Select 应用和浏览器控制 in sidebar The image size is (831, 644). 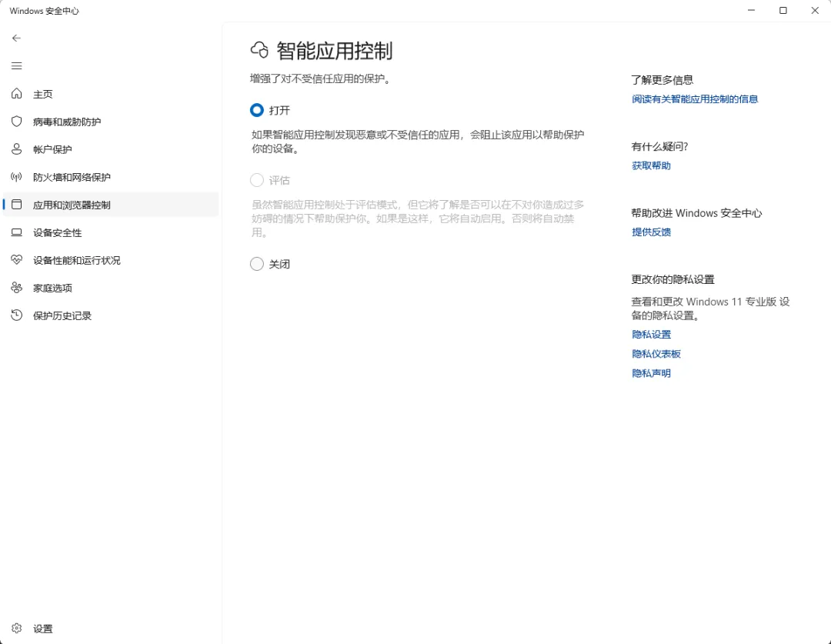pyautogui.click(x=111, y=205)
